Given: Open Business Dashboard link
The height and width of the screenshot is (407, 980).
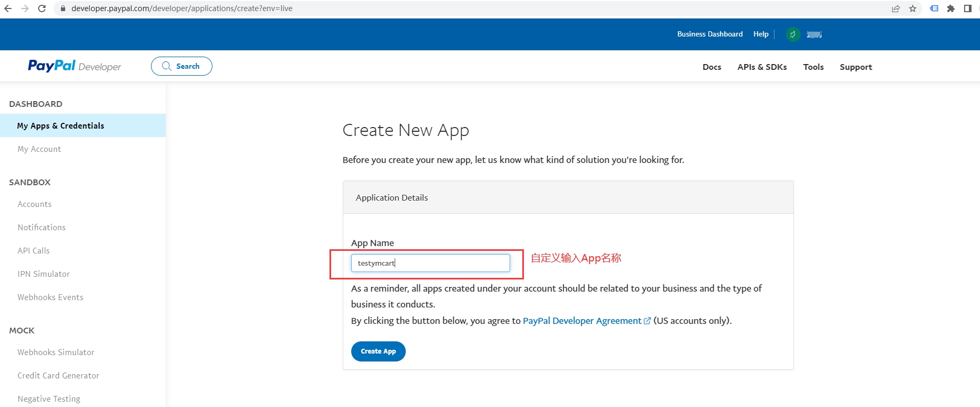Looking at the screenshot, I should [710, 34].
